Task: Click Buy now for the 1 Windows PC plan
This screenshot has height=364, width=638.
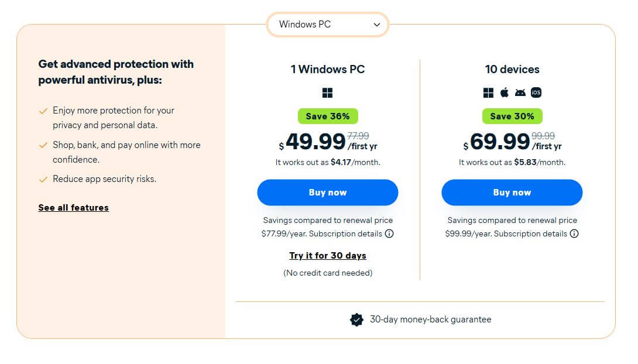Action: [x=327, y=192]
